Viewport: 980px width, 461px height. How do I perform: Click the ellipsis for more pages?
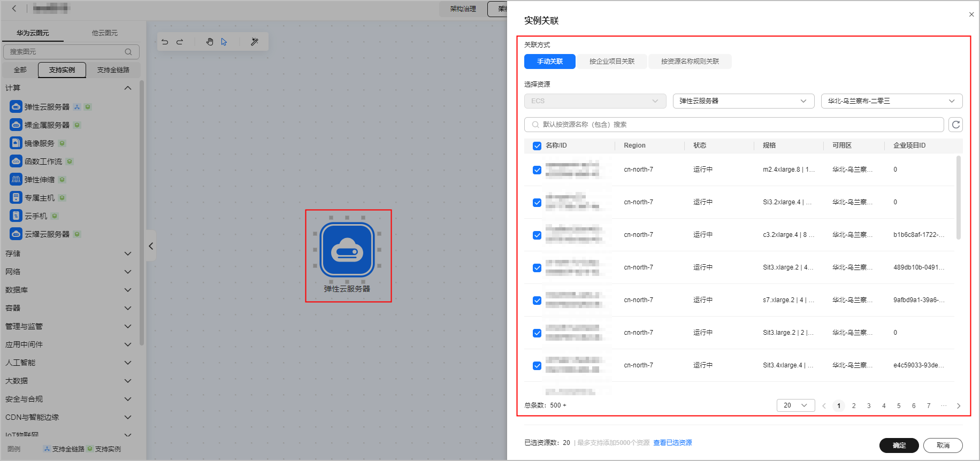[x=944, y=406]
